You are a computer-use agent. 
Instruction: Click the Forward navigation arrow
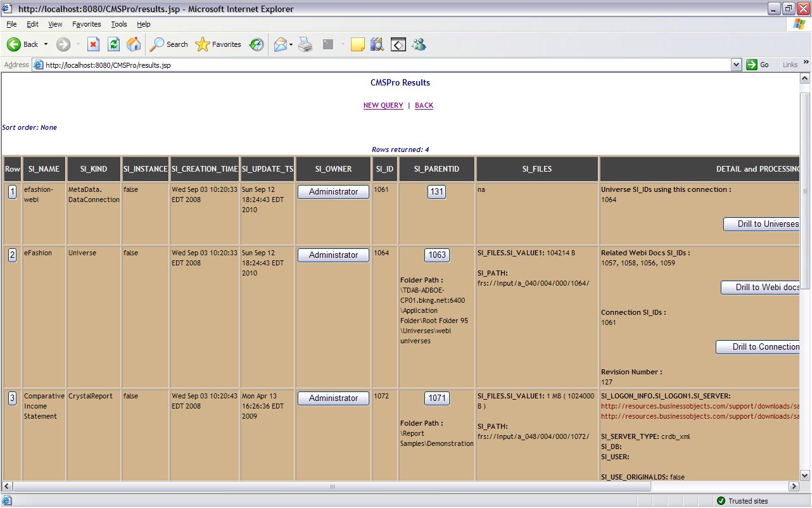coord(63,44)
